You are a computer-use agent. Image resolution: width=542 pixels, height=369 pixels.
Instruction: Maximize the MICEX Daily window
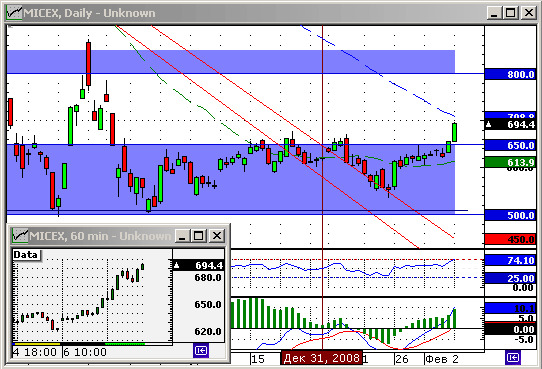click(511, 13)
